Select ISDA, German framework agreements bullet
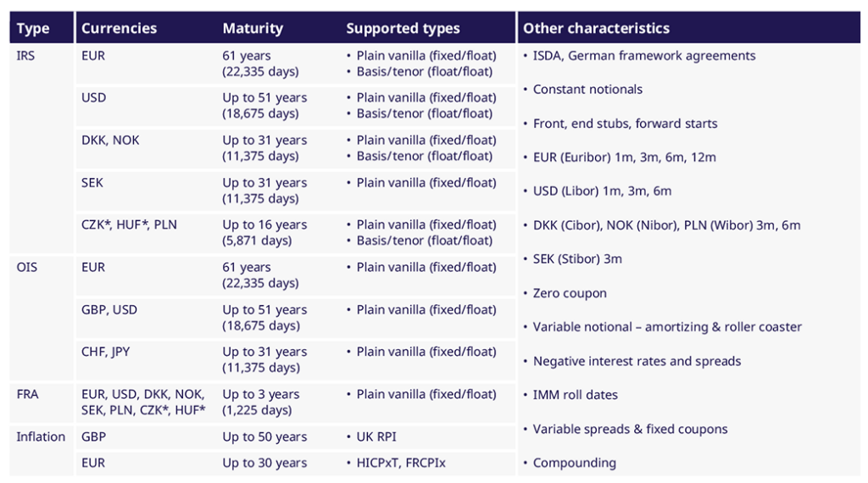Viewport: 868px width, 483px height. click(644, 56)
